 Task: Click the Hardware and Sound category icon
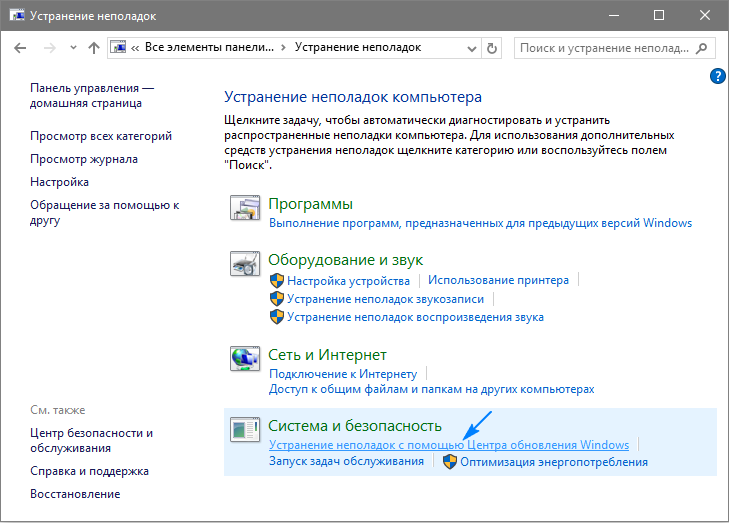click(x=245, y=265)
